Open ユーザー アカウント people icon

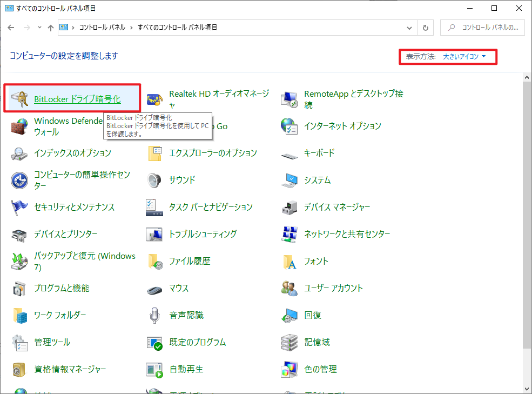[289, 289]
